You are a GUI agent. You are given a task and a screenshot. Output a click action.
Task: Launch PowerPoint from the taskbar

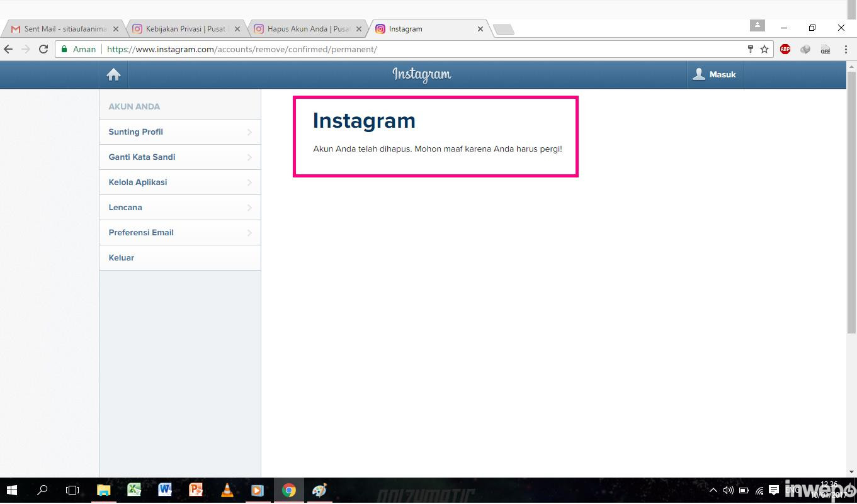pos(196,490)
